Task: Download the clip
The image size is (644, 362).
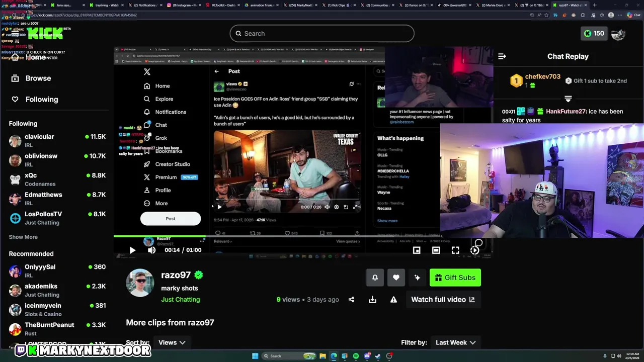Action: [372, 300]
